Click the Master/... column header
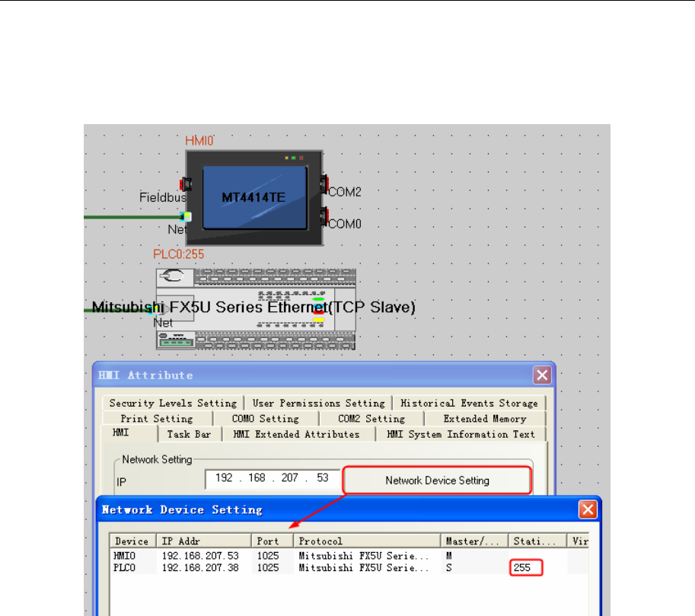The height and width of the screenshot is (616, 695). pos(474,541)
